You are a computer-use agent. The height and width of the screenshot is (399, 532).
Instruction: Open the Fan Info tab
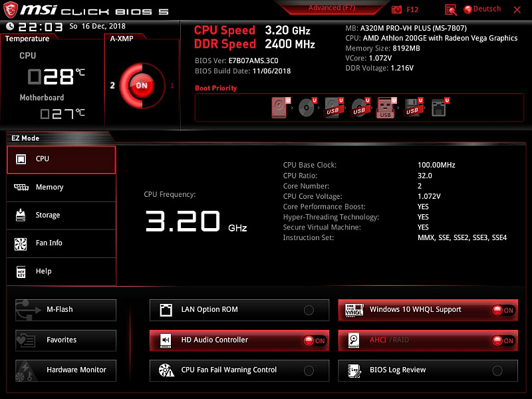(x=61, y=243)
